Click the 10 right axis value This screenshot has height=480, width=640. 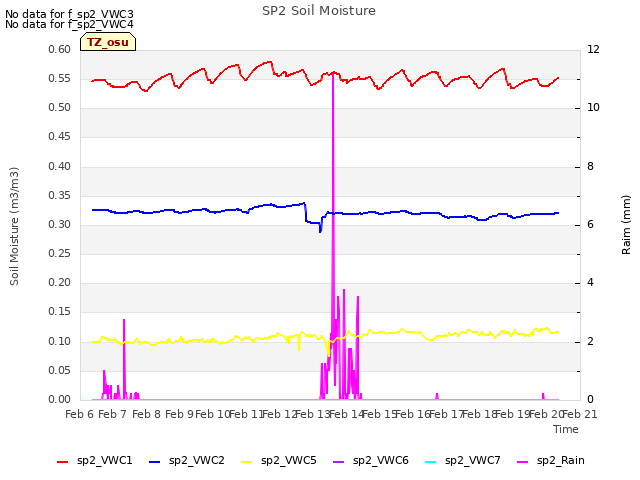pyautogui.click(x=593, y=108)
